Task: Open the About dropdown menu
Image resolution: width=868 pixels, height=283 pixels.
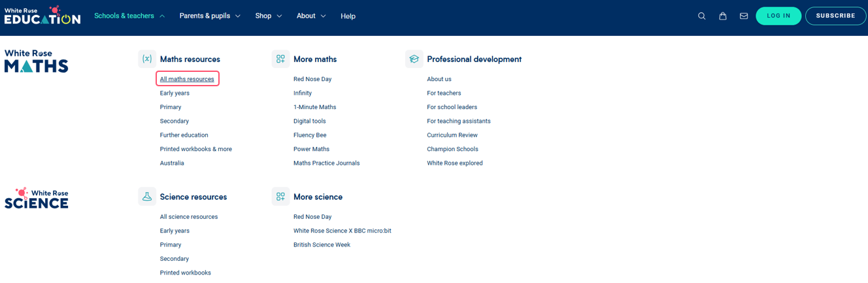Action: click(311, 16)
